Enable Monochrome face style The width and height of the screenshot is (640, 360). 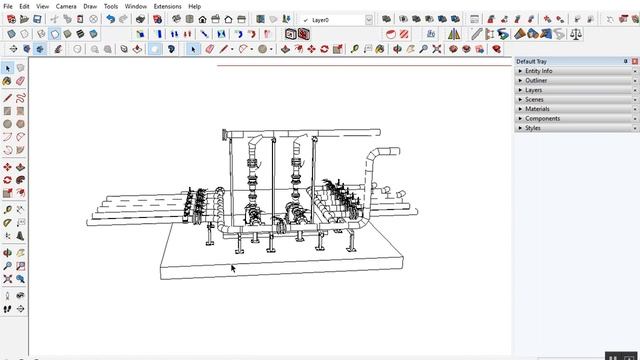93,34
